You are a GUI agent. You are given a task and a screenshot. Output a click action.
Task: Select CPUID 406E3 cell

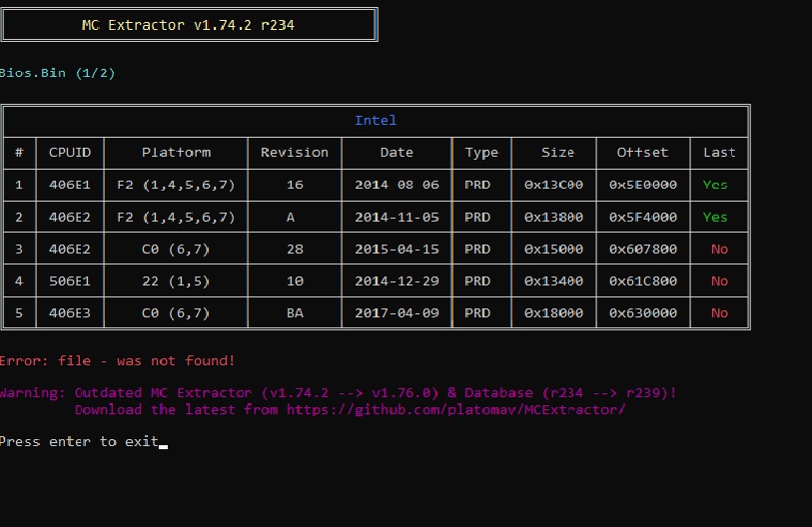tap(70, 313)
